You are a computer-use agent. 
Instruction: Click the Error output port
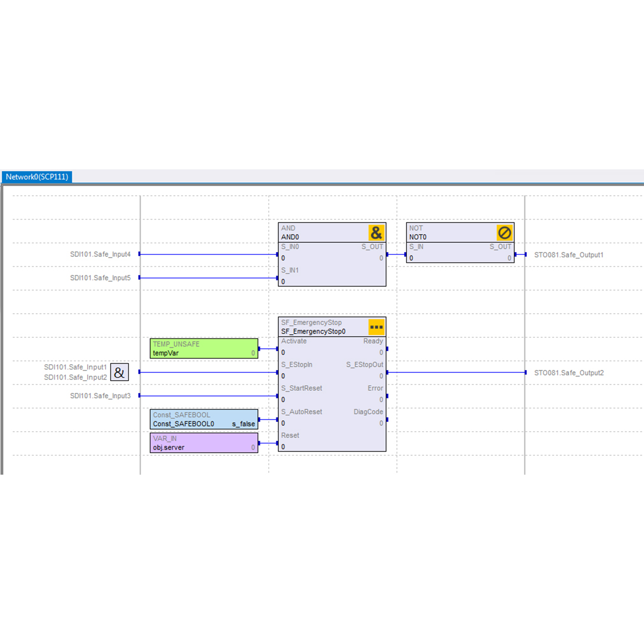tap(375, 388)
